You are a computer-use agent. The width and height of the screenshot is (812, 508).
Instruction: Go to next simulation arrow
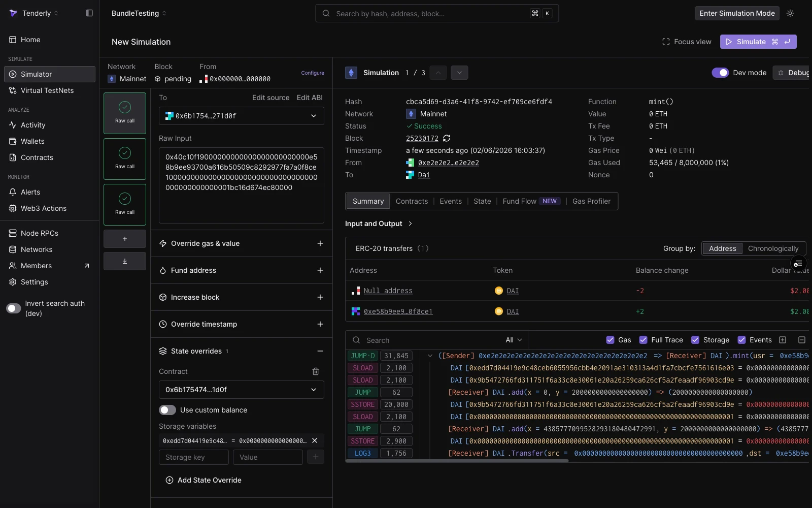(x=459, y=73)
